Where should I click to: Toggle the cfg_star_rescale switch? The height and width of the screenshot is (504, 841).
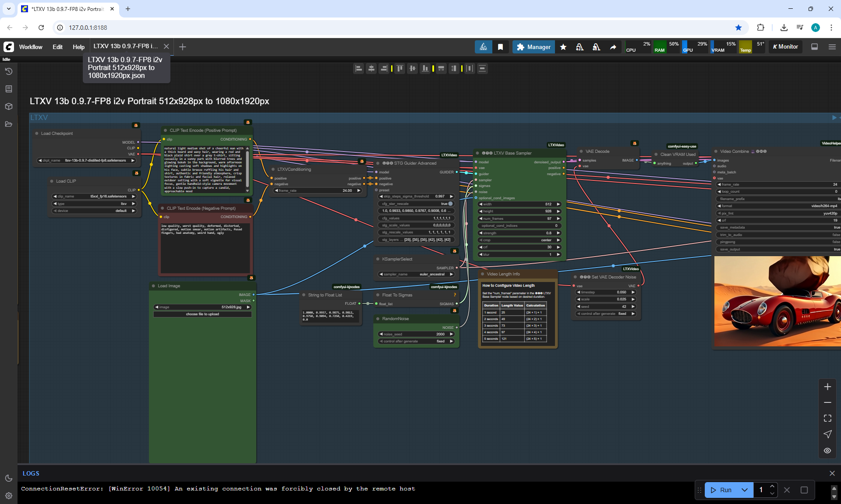pyautogui.click(x=449, y=204)
